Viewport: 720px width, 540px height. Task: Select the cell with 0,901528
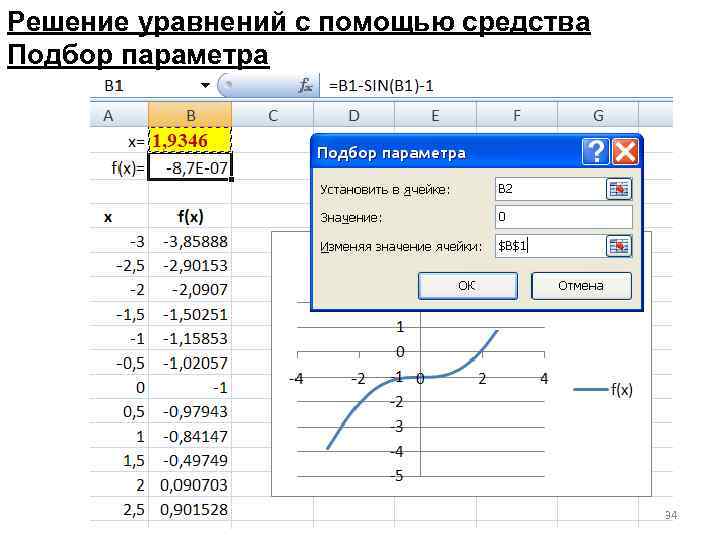pos(190,509)
